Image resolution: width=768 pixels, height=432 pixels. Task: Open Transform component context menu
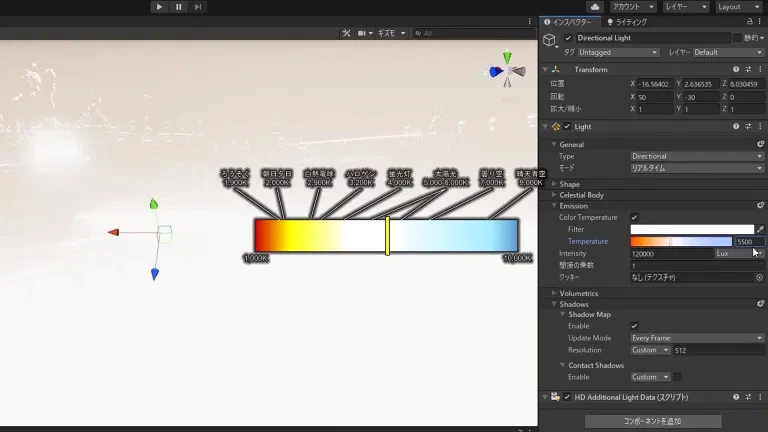[760, 70]
